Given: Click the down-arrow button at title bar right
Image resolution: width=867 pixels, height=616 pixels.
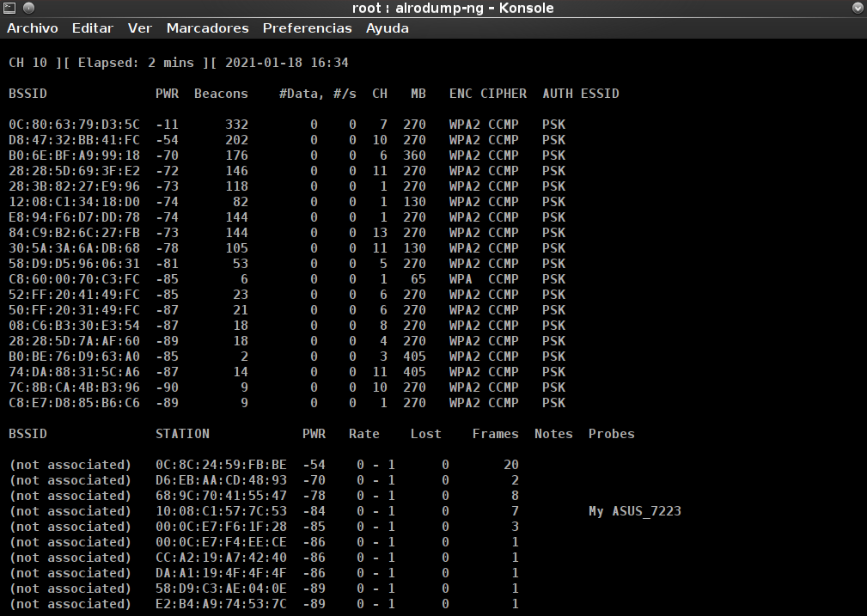Looking at the screenshot, I should [x=858, y=8].
